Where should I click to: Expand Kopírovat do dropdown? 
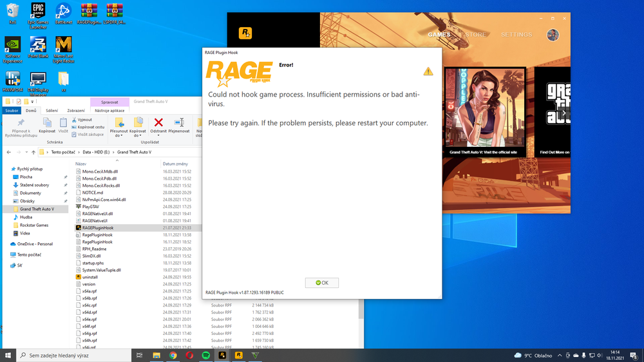point(138,136)
